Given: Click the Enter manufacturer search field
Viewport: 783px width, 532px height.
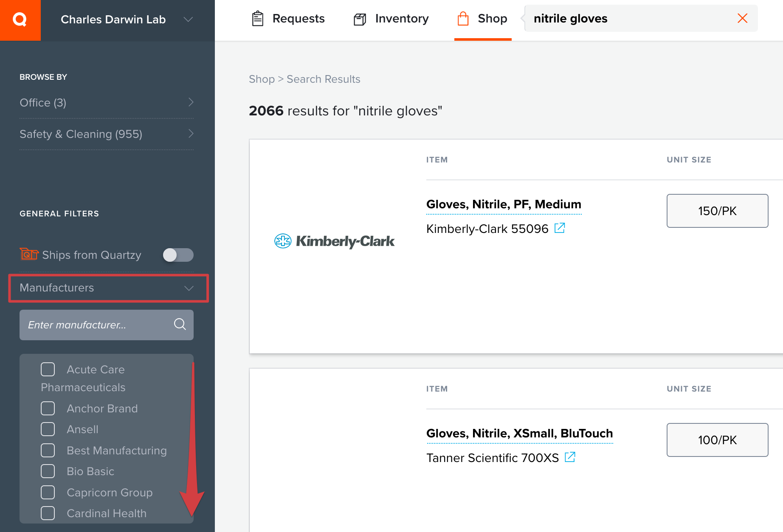Looking at the screenshot, I should click(x=107, y=325).
